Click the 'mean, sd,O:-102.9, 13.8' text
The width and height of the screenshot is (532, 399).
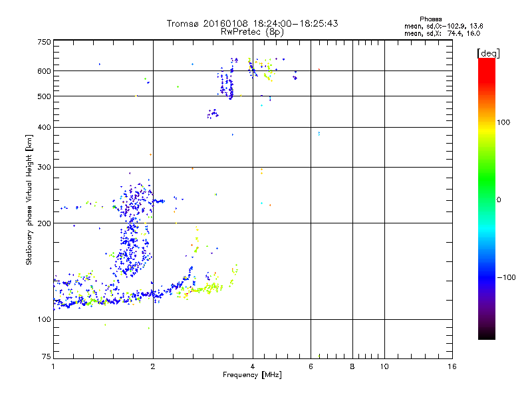coord(444,26)
